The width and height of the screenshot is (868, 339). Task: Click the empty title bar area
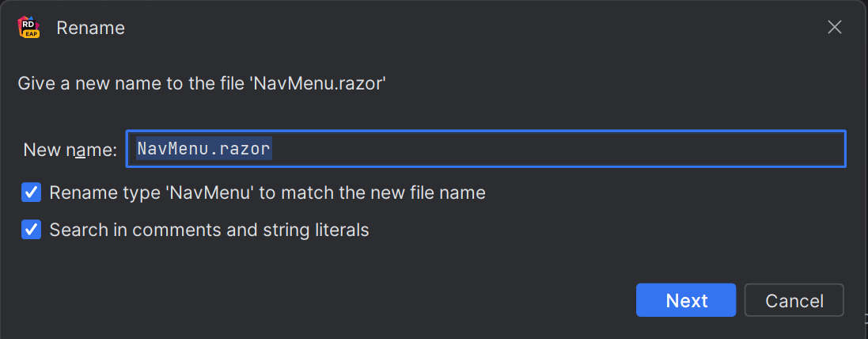[x=475, y=28]
